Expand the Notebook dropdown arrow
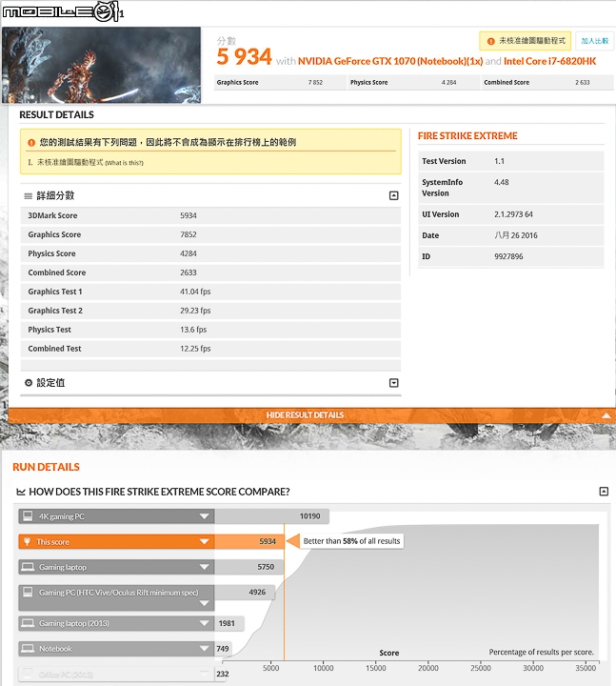The image size is (616, 686). point(204,649)
